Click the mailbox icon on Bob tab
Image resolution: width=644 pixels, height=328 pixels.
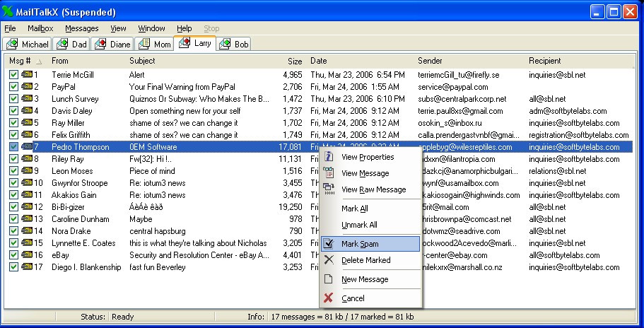tap(225, 44)
